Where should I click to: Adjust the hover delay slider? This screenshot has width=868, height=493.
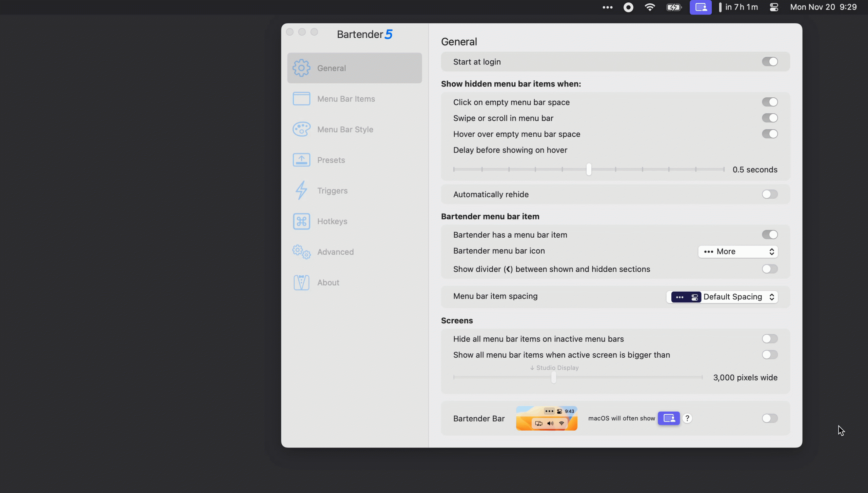[588, 170]
